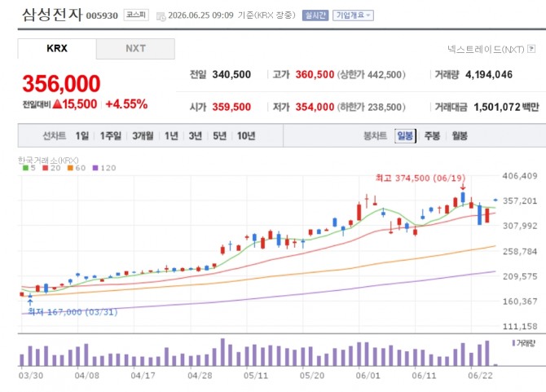This screenshot has width=546, height=392.
Task: Show the 10년 line chart
Action: point(246,136)
